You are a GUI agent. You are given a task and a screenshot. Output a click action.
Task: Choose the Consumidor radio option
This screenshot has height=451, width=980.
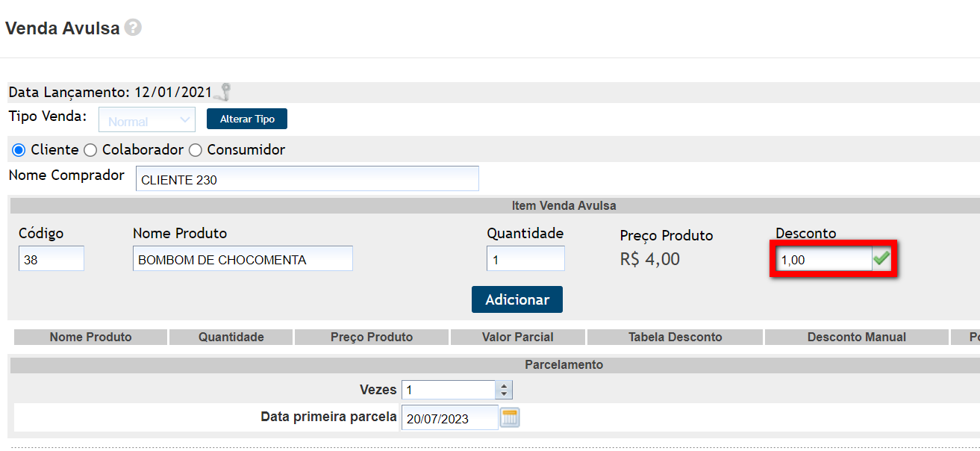pos(196,150)
